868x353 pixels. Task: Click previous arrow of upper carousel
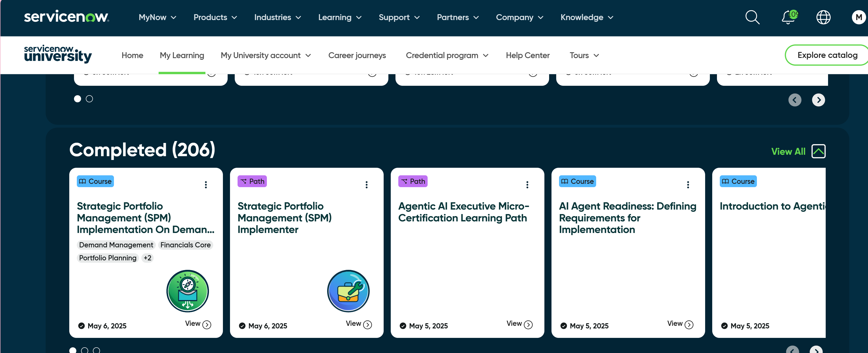[794, 100]
